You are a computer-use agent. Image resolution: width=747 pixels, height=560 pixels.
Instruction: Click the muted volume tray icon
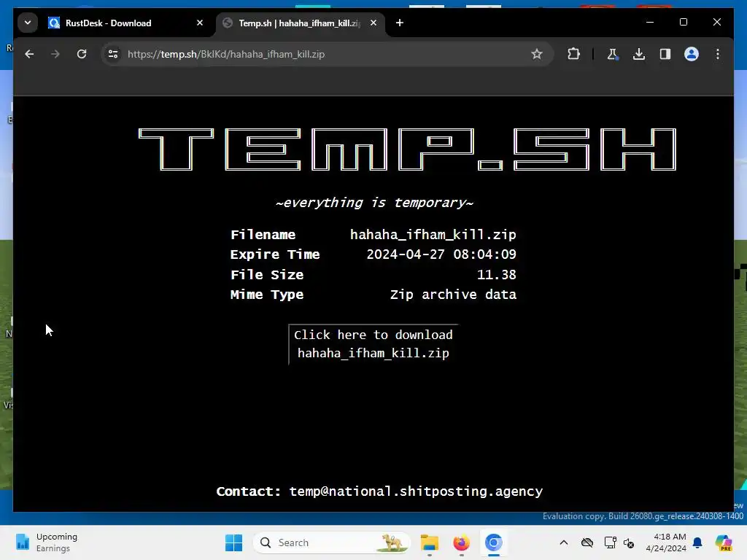click(629, 542)
